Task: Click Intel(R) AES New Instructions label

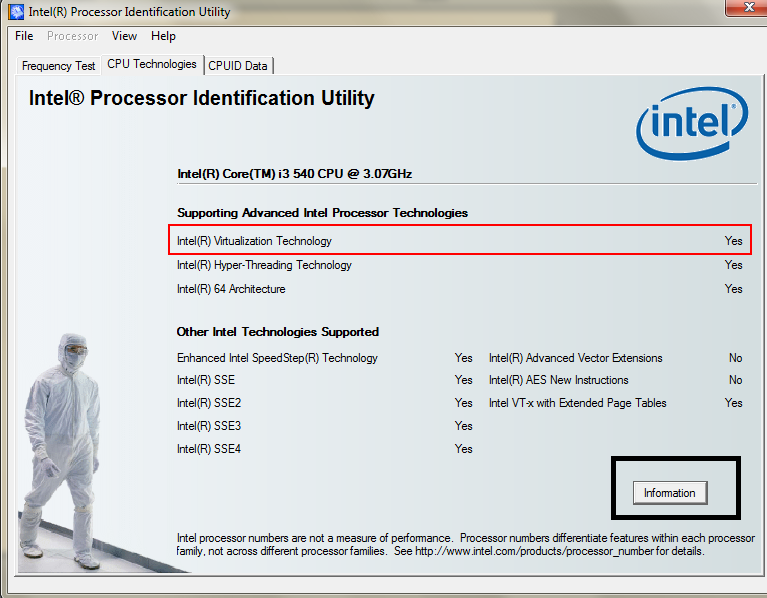Action: (559, 380)
